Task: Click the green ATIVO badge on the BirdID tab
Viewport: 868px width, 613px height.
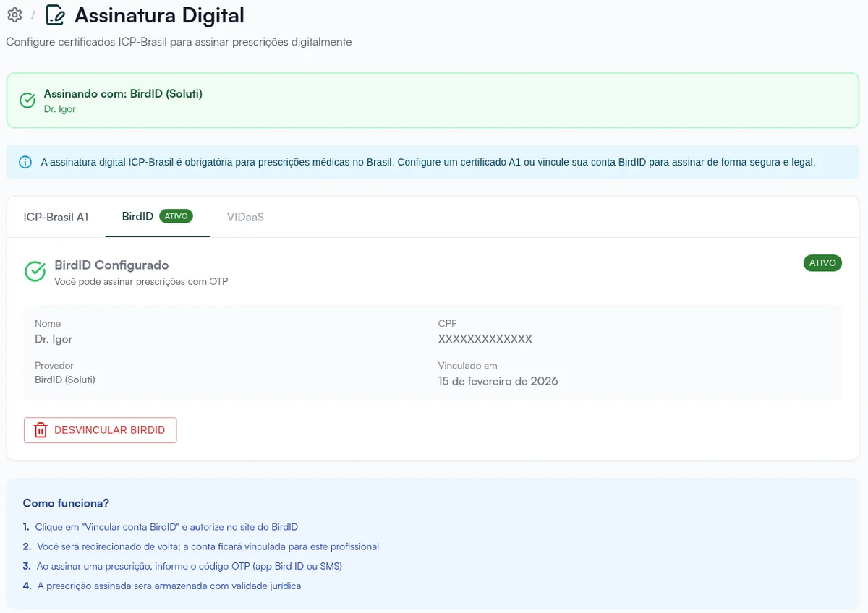Action: 176,215
